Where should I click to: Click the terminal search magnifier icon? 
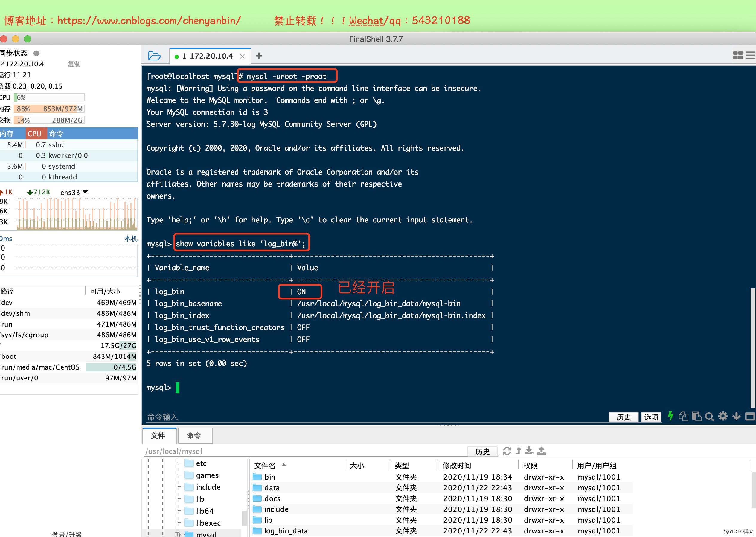(709, 417)
